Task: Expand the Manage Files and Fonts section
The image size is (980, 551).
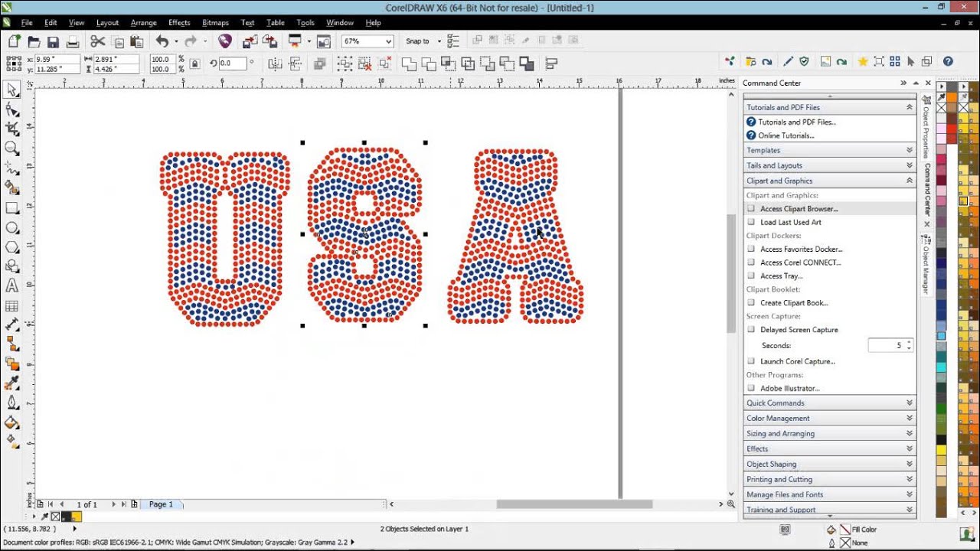Action: pos(910,494)
